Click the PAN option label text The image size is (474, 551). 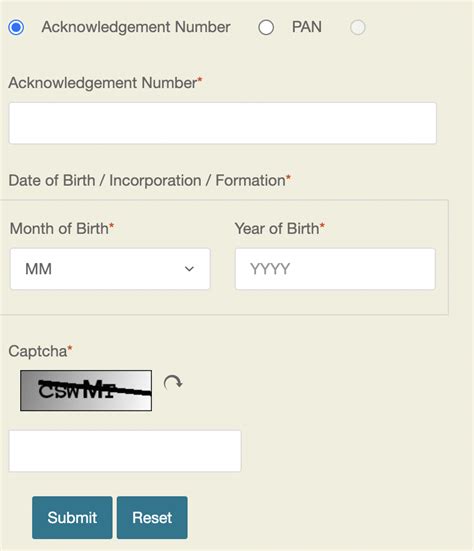(x=307, y=27)
